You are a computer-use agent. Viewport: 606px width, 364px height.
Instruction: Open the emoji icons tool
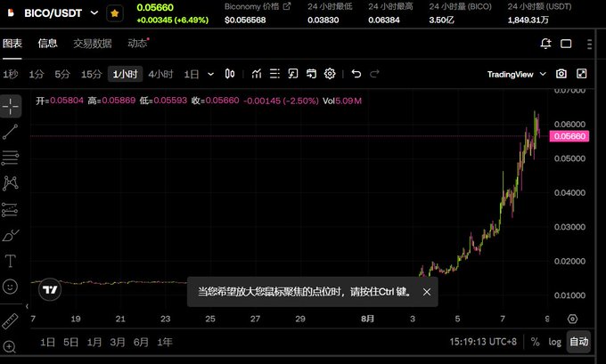[x=10, y=287]
